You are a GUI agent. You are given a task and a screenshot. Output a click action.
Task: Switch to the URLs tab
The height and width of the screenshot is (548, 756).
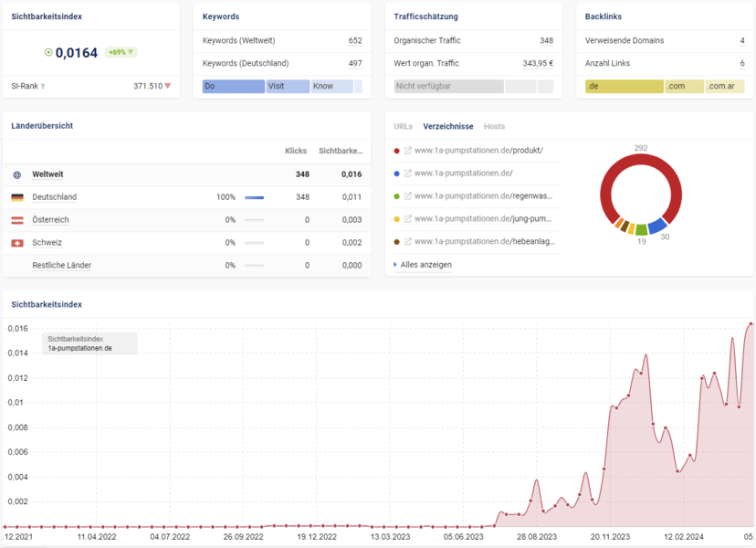403,126
